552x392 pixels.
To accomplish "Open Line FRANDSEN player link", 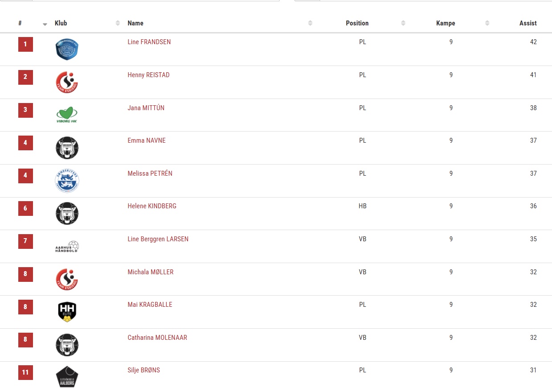I will pos(149,42).
